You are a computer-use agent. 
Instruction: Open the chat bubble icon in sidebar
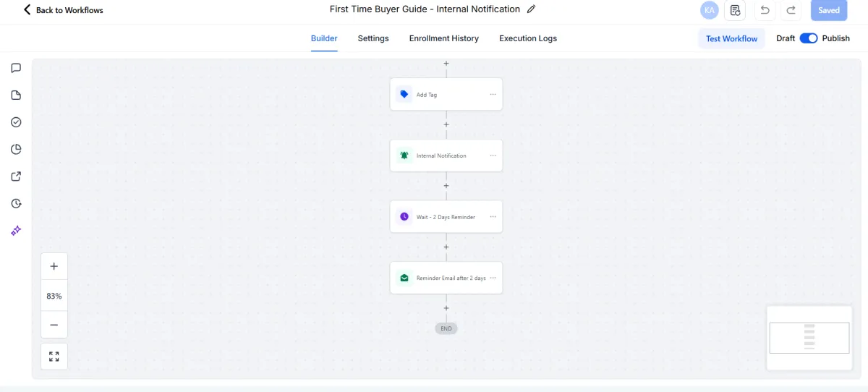[x=16, y=68]
